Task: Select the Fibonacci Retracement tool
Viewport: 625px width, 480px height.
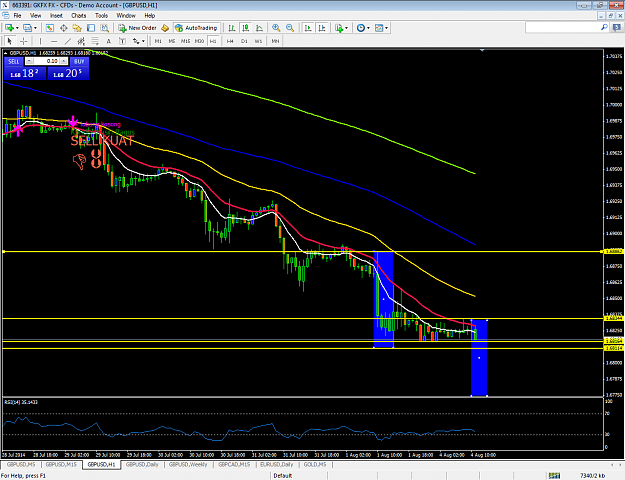Action: (95, 41)
